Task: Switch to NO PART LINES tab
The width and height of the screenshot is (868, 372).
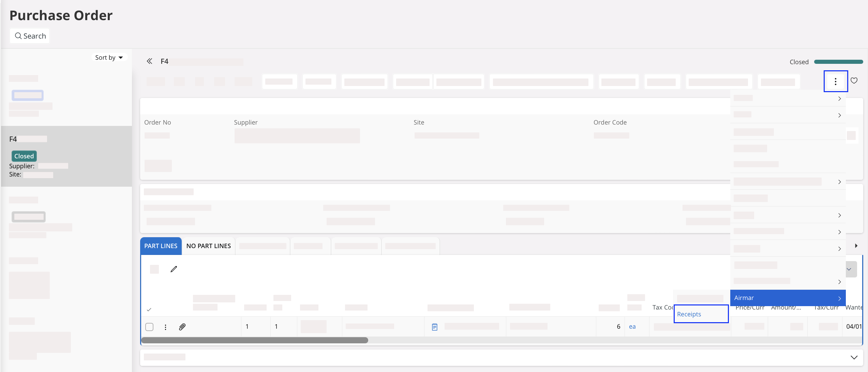Action: pos(208,246)
